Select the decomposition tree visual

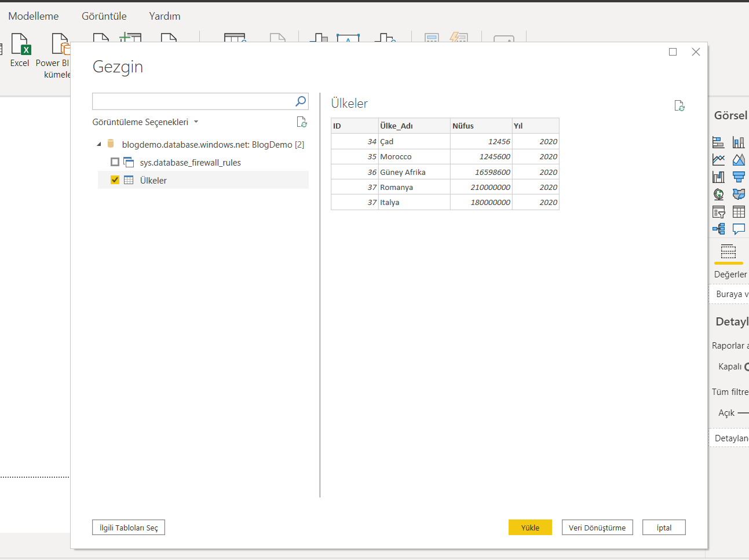pyautogui.click(x=718, y=229)
